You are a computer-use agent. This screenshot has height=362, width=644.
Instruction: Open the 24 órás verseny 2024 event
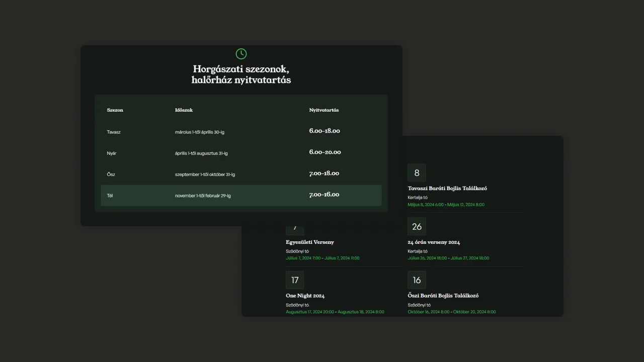[x=433, y=242]
